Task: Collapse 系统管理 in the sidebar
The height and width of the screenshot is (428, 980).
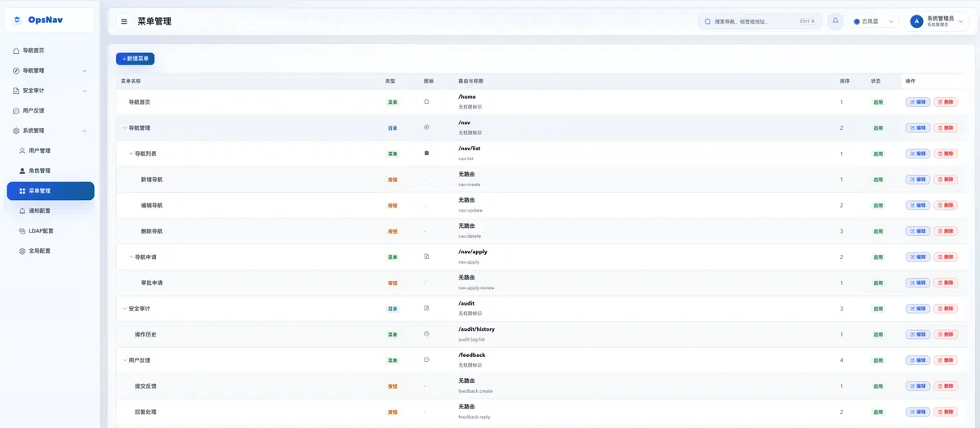Action: click(51, 131)
